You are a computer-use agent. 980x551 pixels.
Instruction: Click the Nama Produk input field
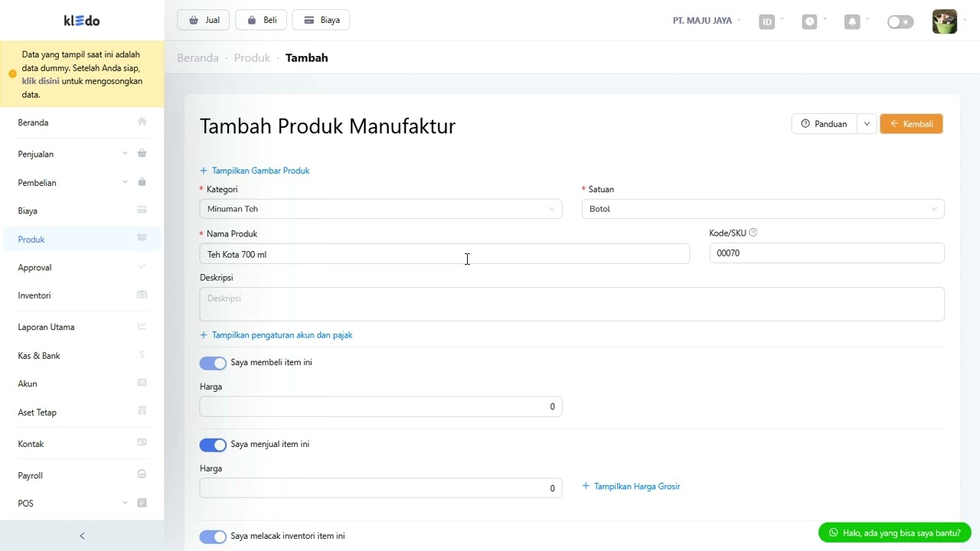click(444, 254)
